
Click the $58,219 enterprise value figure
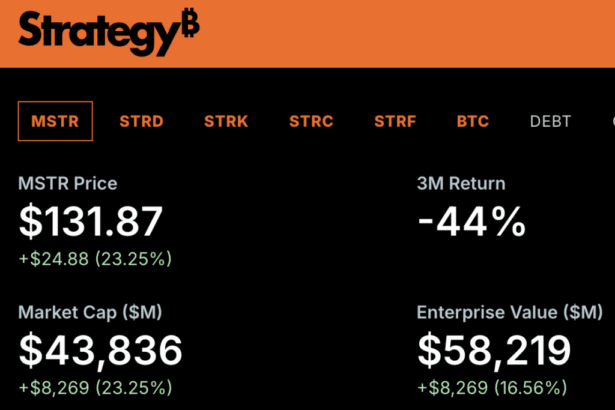pyautogui.click(x=494, y=350)
